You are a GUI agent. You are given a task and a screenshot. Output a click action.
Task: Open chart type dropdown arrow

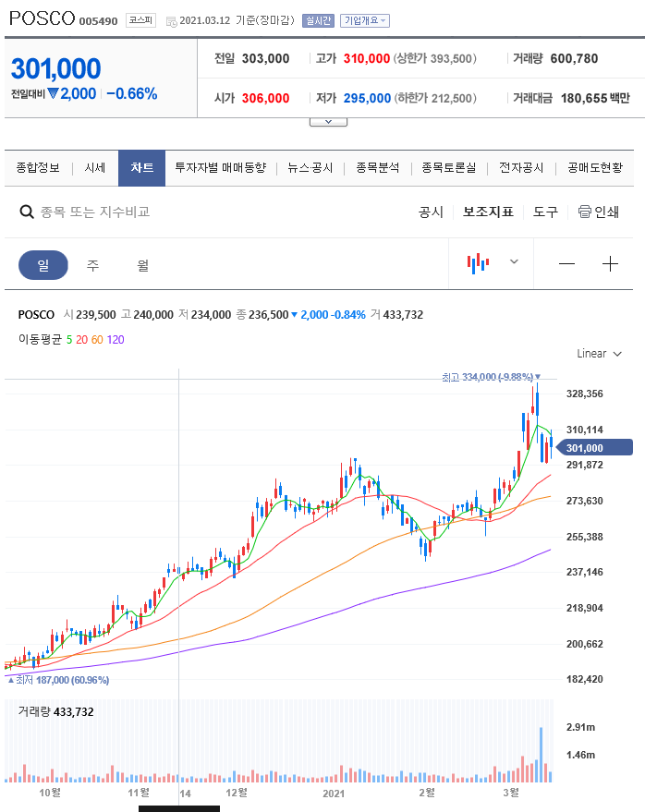[x=514, y=261]
